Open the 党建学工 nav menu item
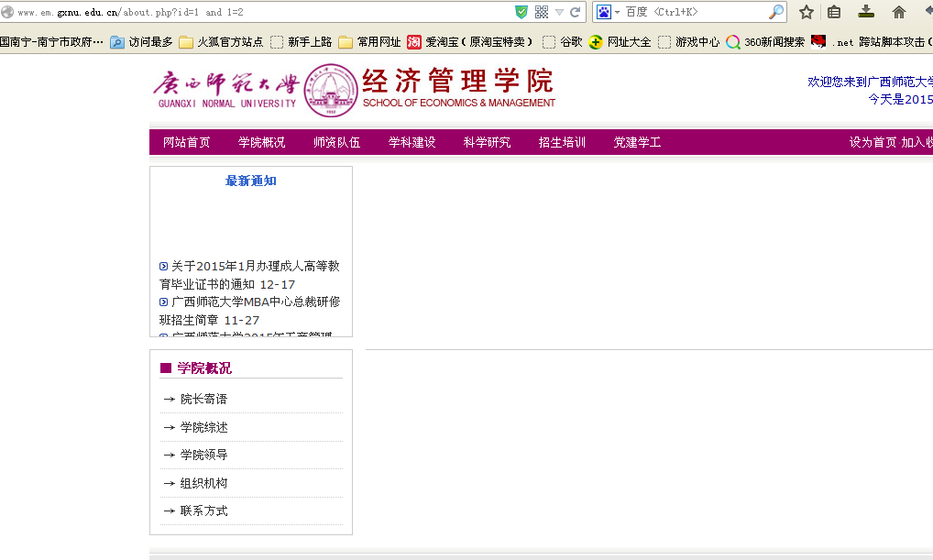The height and width of the screenshot is (560, 933). [x=637, y=142]
